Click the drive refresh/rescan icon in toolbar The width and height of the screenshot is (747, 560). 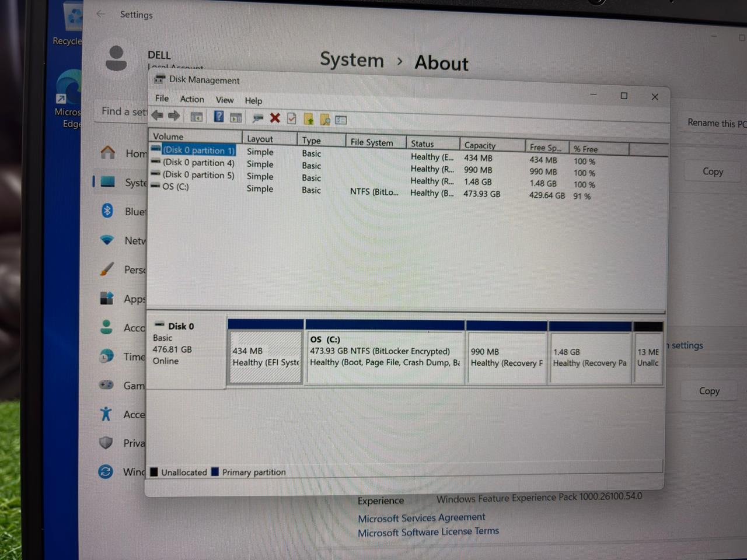point(257,118)
